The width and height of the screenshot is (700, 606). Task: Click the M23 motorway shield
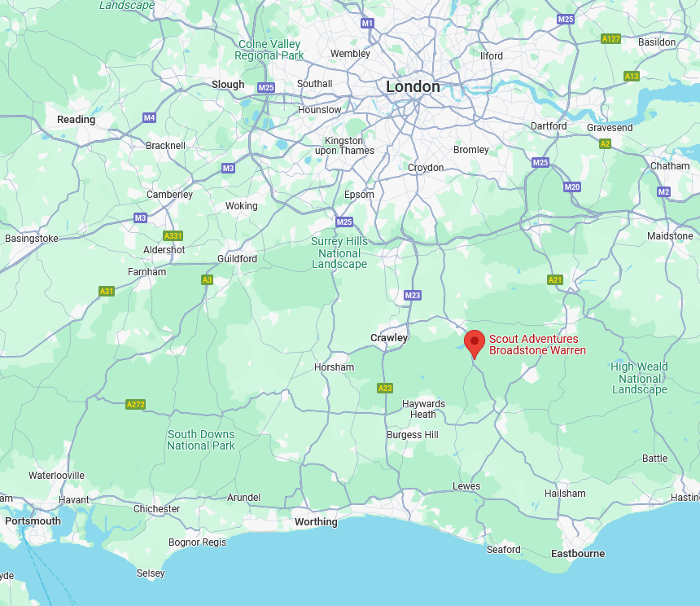pos(413,295)
